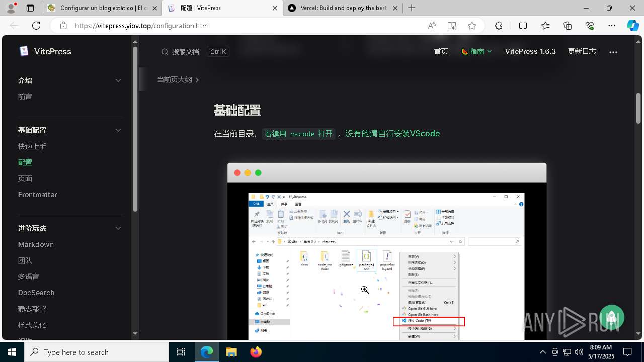Open 多语言 sidebar page
644x362 pixels.
click(x=29, y=277)
